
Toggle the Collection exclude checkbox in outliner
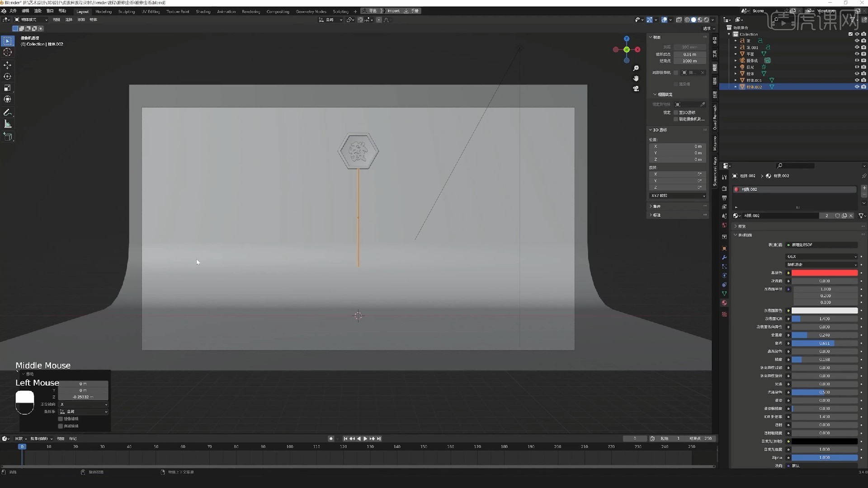(850, 34)
